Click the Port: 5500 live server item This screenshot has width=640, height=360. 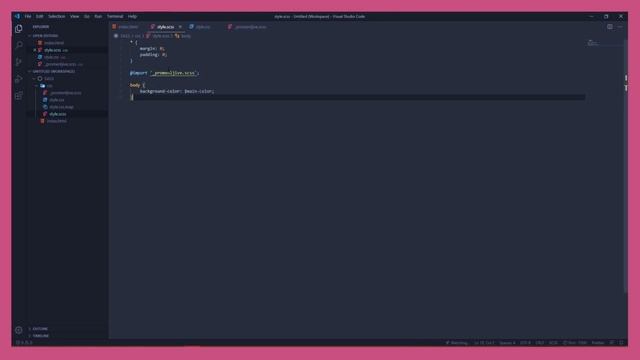pos(575,342)
